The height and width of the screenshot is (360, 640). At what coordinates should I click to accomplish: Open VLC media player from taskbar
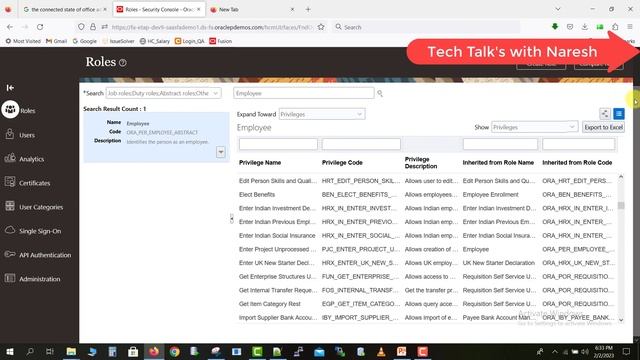381,351
